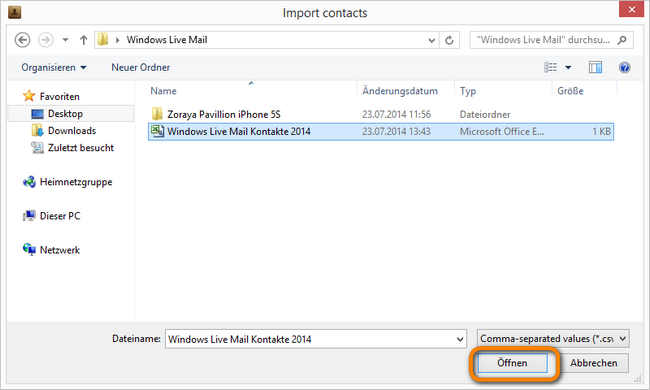Click the Microsoft Office E... type cell
650x390 pixels.
502,131
